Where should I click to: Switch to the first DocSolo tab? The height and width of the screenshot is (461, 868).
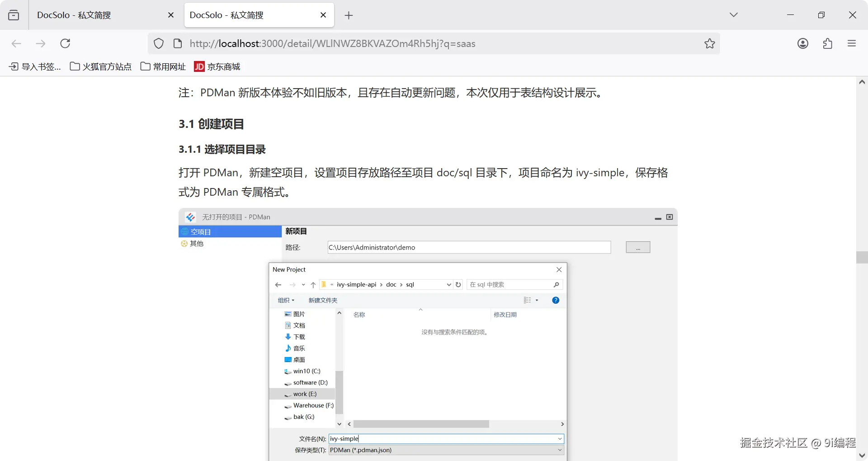pos(105,15)
